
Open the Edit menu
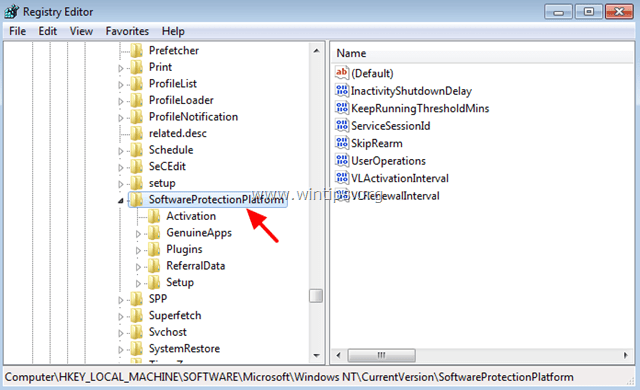point(47,31)
